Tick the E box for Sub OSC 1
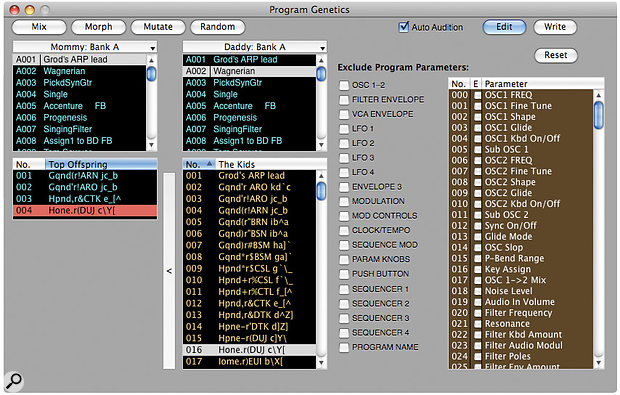 point(478,150)
